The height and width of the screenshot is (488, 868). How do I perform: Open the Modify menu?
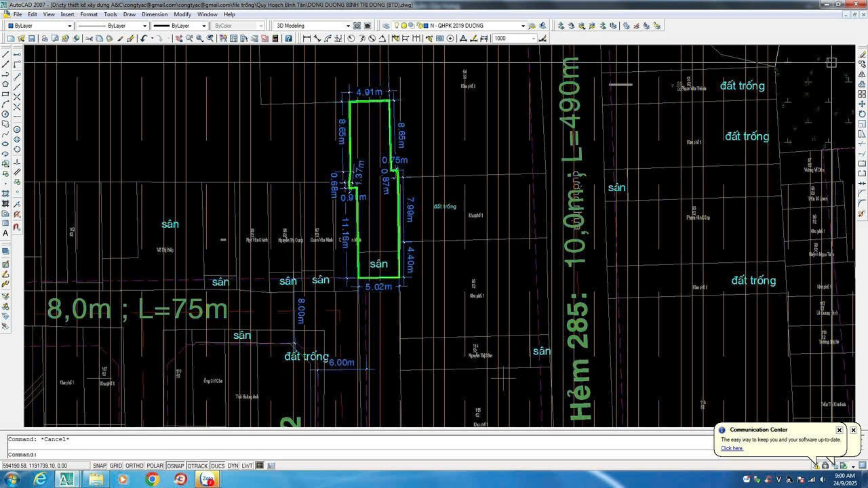pos(182,14)
